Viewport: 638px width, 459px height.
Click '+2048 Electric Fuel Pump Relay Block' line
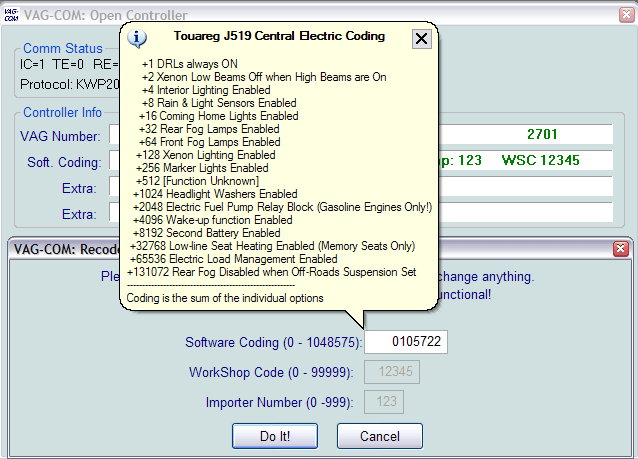[x=282, y=207]
